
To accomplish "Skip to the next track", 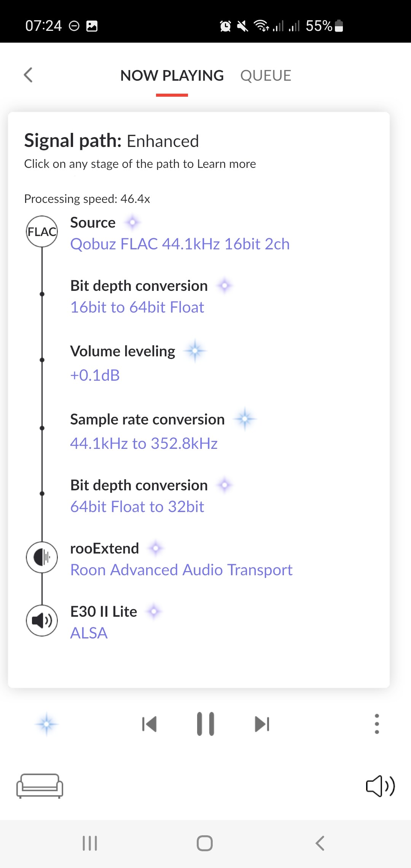I will (262, 724).
